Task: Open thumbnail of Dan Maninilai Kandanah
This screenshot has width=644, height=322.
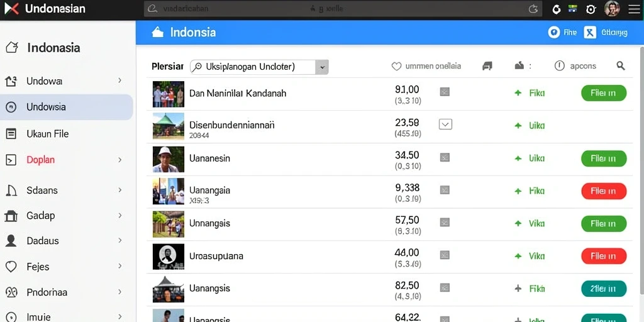Action: (x=169, y=94)
